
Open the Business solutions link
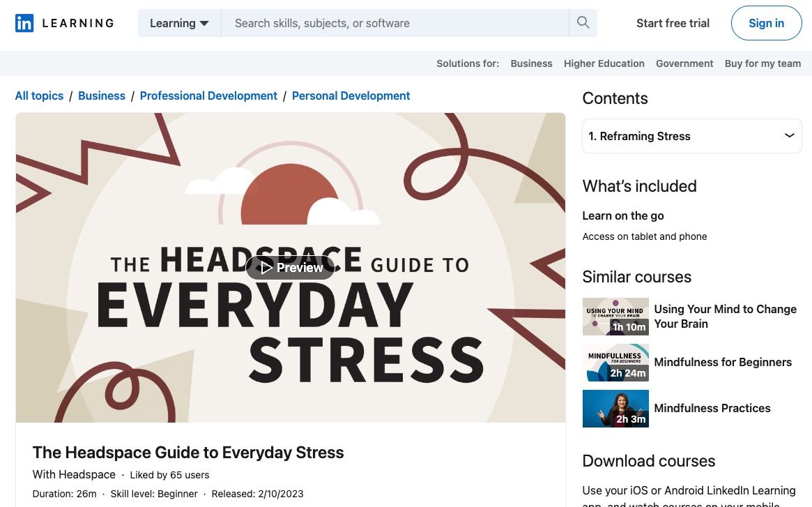point(531,63)
